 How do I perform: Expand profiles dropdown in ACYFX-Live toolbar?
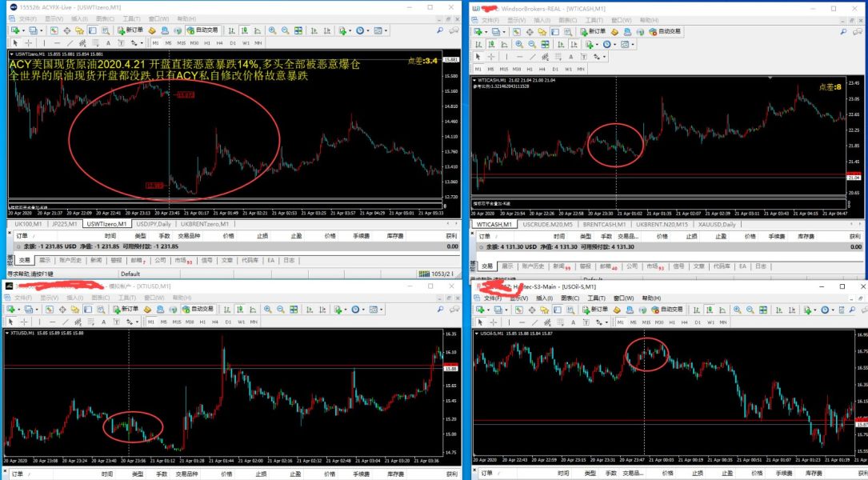tap(42, 30)
